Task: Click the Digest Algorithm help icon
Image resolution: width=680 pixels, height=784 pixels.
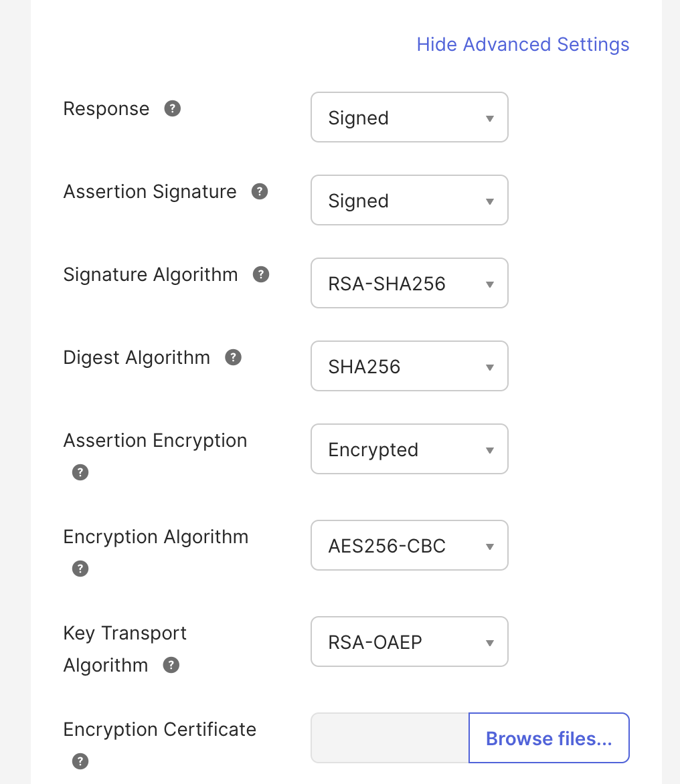Action: point(233,357)
